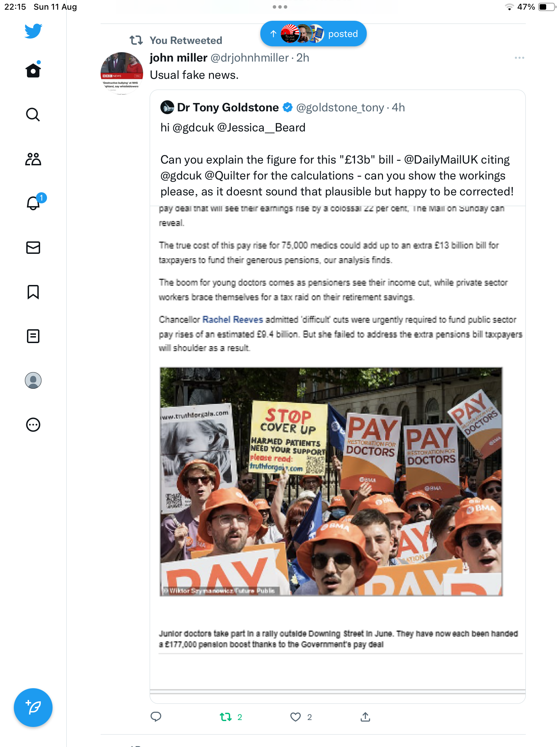
Task: Open john miller's profile picture
Action: tap(122, 73)
